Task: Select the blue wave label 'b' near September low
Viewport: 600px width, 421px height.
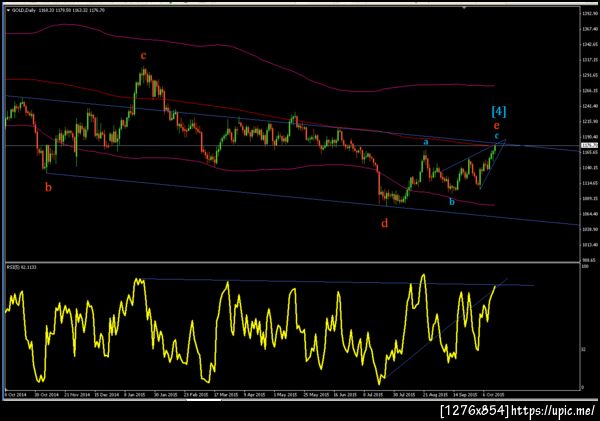Action: pos(452,201)
